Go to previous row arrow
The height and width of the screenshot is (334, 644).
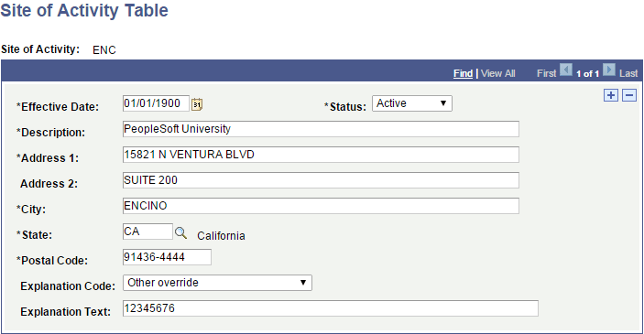[566, 70]
